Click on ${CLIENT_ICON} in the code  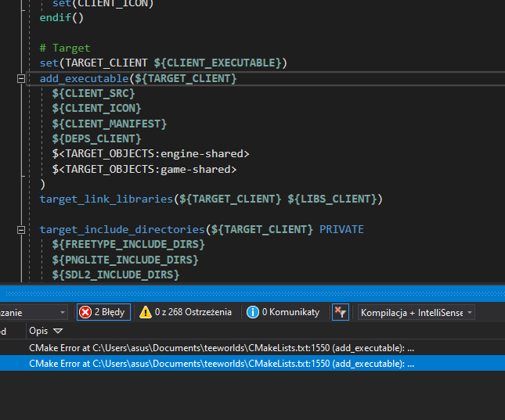point(96,109)
